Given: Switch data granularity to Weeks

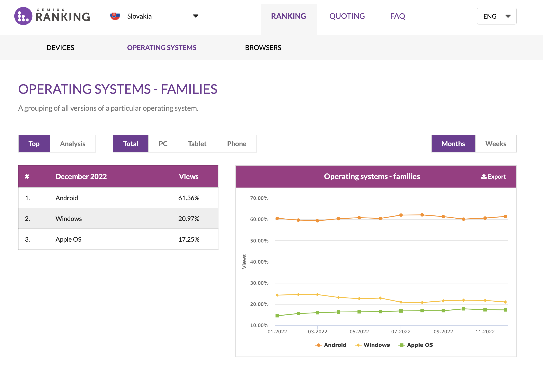Looking at the screenshot, I should coord(496,144).
